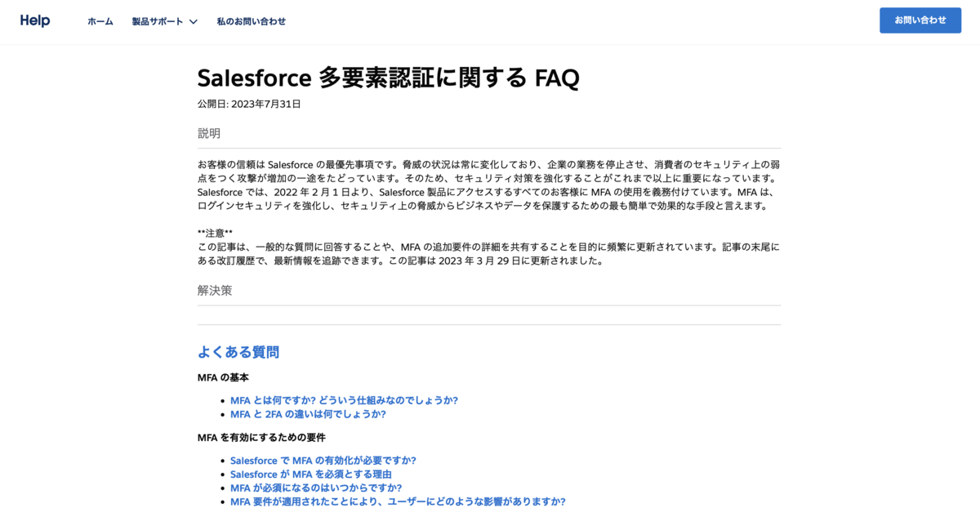980x508 pixels.
Task: Expand the 製品サポート dropdown chevron
Action: pyautogui.click(x=194, y=22)
